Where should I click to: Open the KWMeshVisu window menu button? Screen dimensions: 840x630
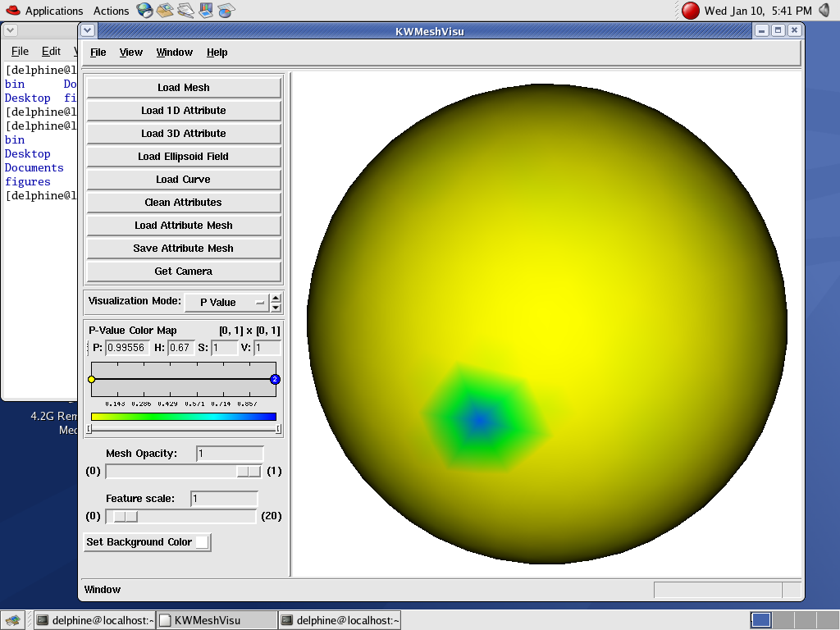tap(88, 30)
